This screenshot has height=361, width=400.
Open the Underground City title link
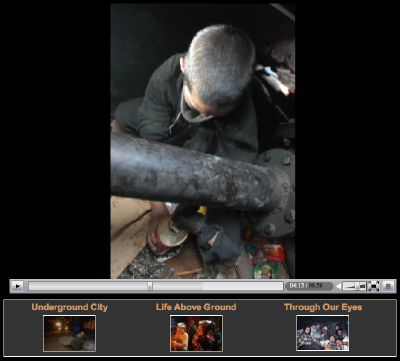[70, 307]
